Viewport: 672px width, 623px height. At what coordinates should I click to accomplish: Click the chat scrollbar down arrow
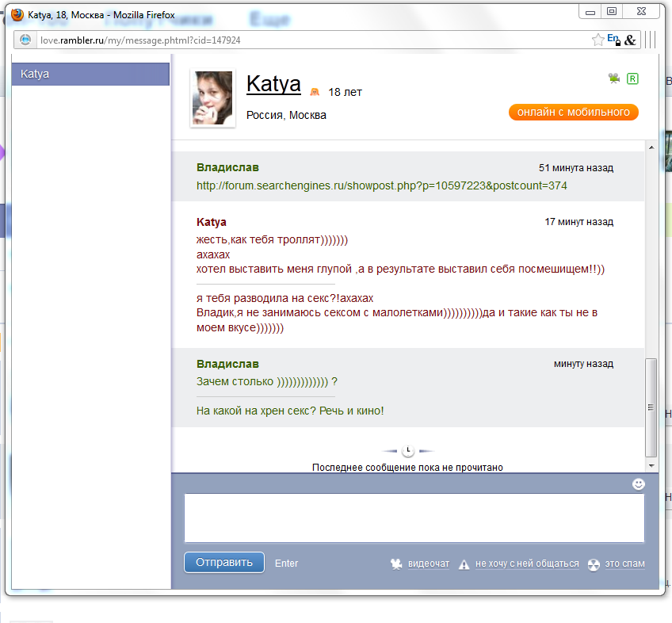pos(651,465)
